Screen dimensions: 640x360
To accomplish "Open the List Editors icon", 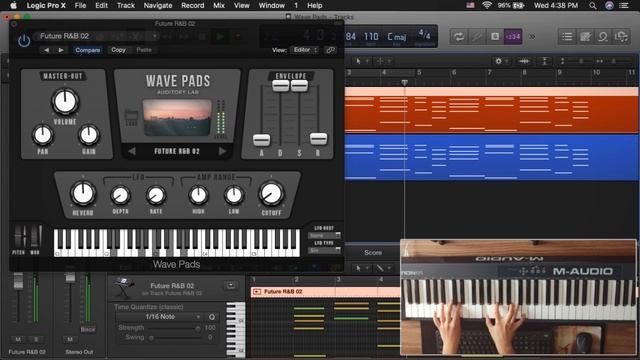I will (x=567, y=36).
